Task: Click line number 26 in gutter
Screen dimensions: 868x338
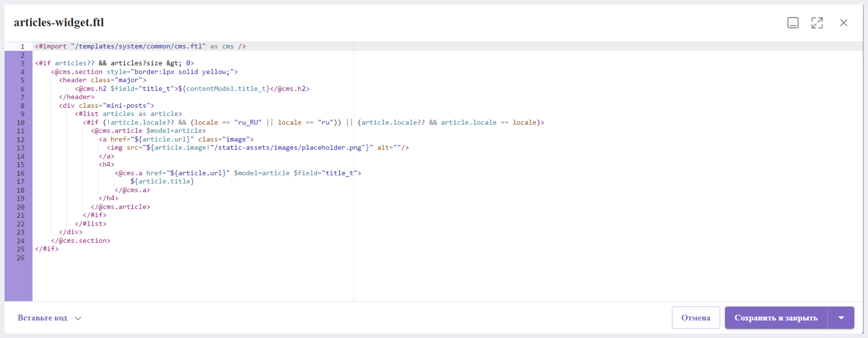Action: [20, 258]
